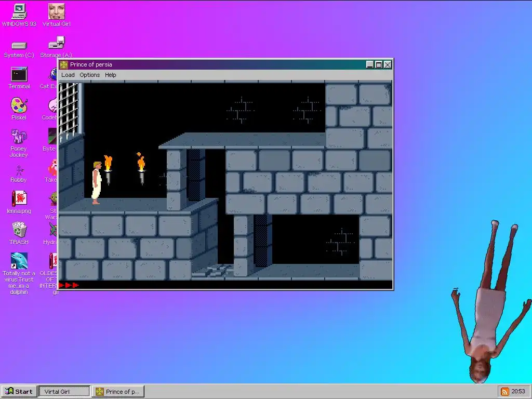Click the Start button
532x399 pixels.
click(x=19, y=391)
